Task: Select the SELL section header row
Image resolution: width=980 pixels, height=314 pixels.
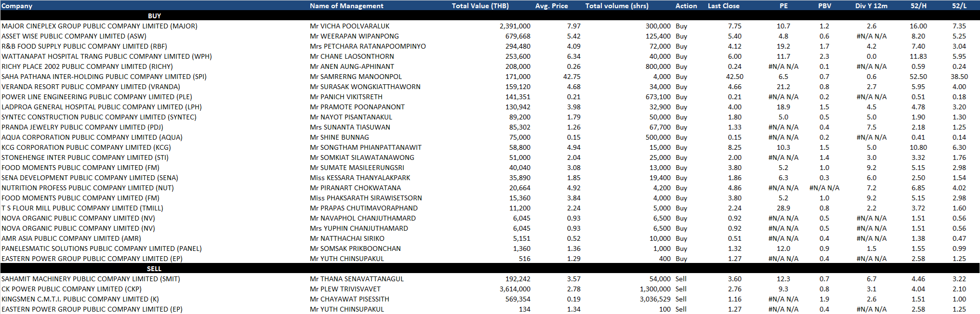Action: (154, 269)
